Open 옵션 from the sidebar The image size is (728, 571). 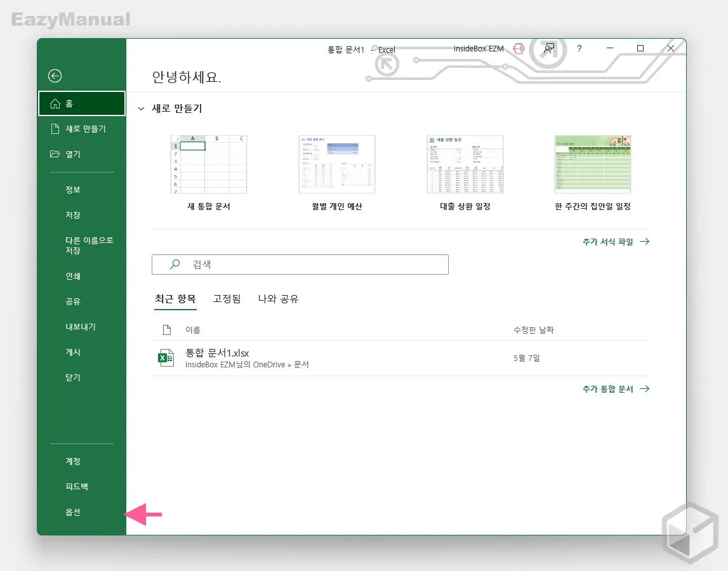click(x=73, y=512)
